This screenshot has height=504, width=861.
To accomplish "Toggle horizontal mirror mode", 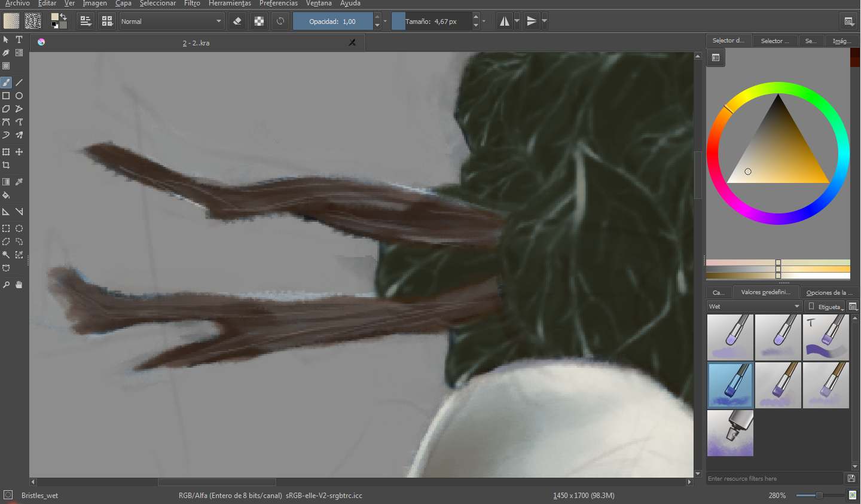I will [x=505, y=21].
